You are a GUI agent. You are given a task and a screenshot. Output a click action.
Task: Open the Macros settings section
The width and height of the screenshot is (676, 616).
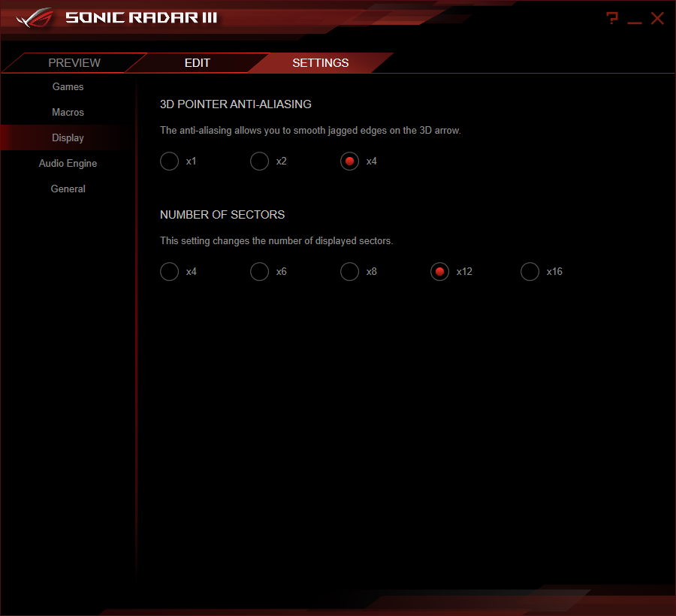point(68,112)
